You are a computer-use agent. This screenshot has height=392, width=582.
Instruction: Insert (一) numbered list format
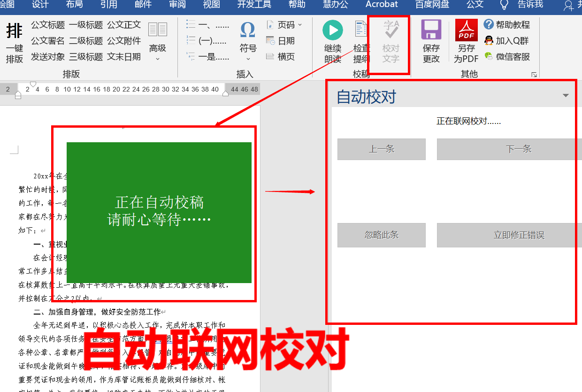(207, 41)
